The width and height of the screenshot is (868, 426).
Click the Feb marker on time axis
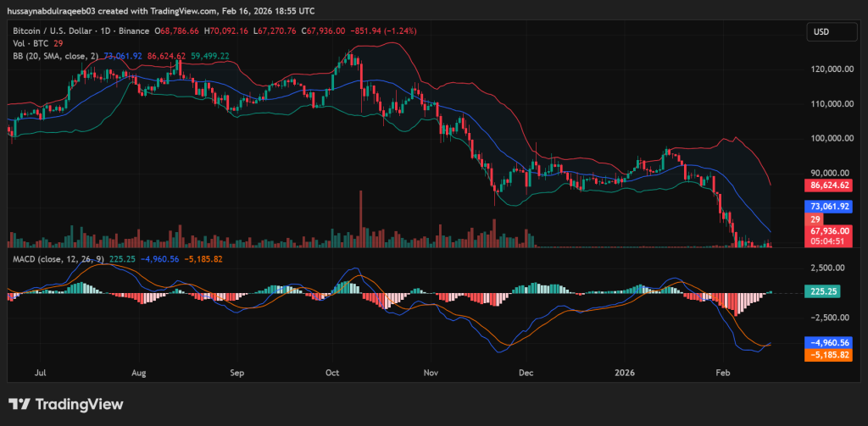click(722, 372)
